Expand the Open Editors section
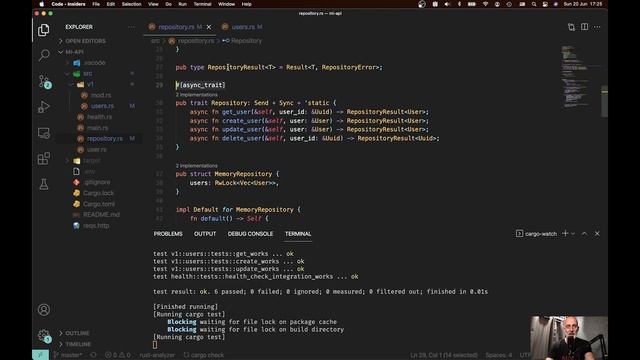The width and height of the screenshot is (640, 360). pos(85,41)
